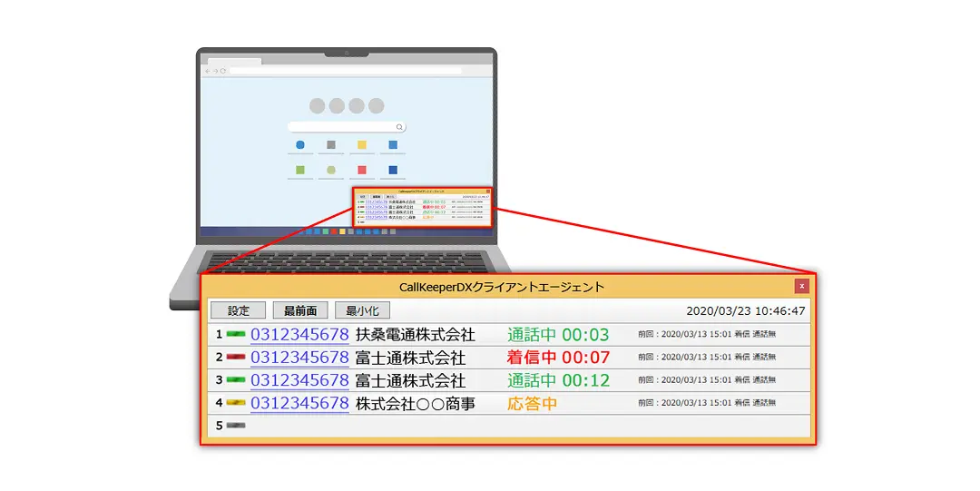Click the magnifier icon in the browser search bar
This screenshot has width=980, height=491.
(x=399, y=128)
